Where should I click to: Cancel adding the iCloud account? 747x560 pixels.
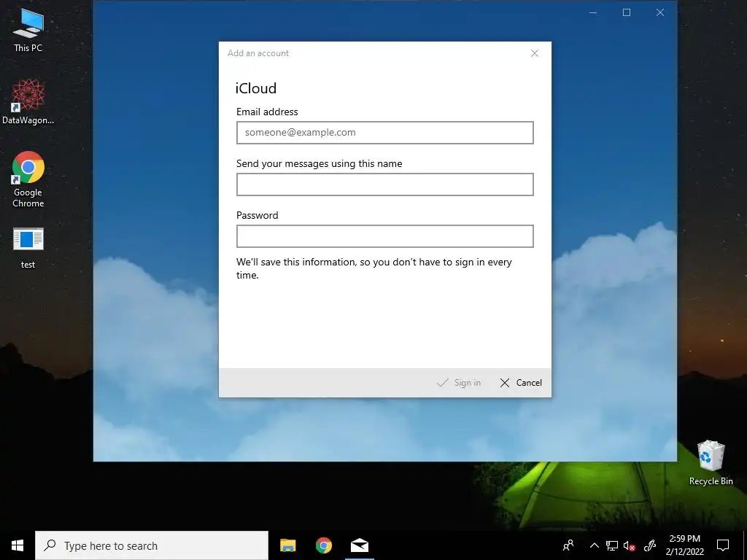521,383
